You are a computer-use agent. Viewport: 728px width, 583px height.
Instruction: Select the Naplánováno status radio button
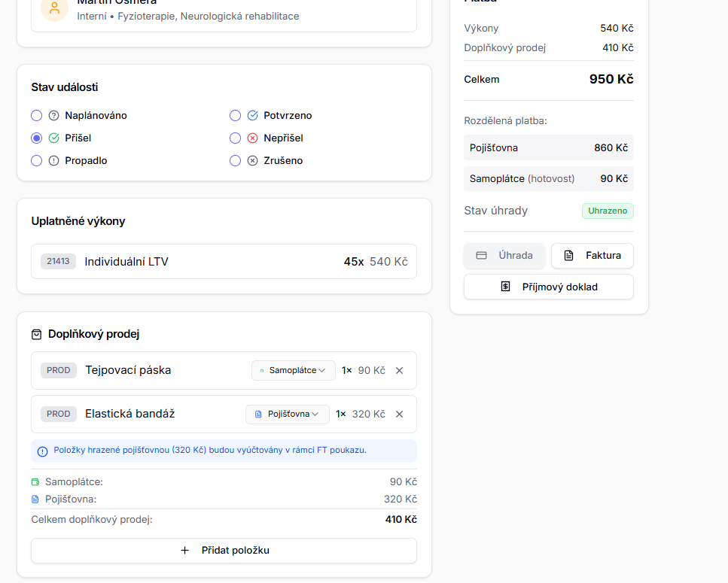(36, 116)
